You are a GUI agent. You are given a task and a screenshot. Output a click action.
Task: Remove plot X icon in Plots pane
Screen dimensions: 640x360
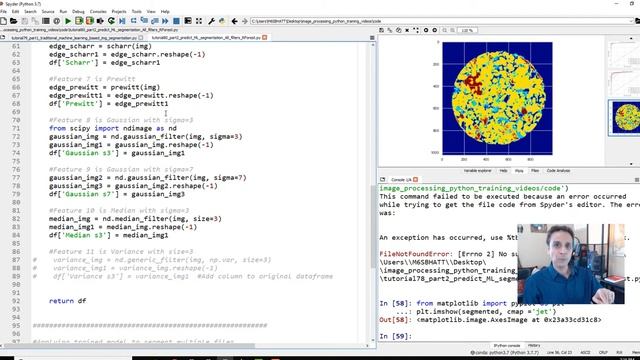[x=407, y=30]
